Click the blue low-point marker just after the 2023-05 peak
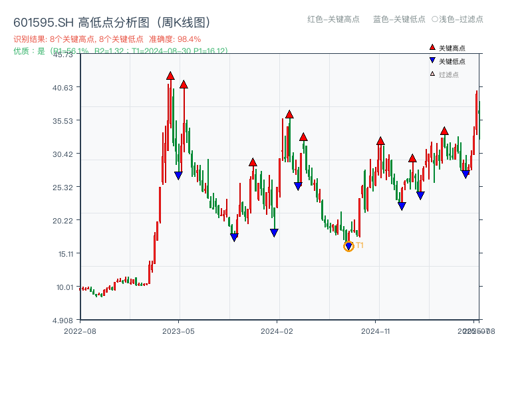The width and height of the screenshot is (532, 399). coord(180,175)
